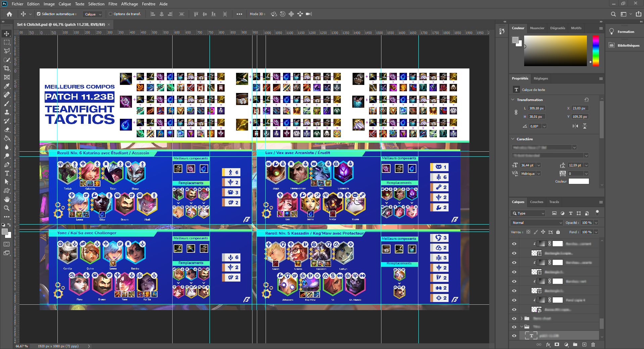Select the Crop tool
Viewport: 644px width, 349px height.
pos(7,68)
